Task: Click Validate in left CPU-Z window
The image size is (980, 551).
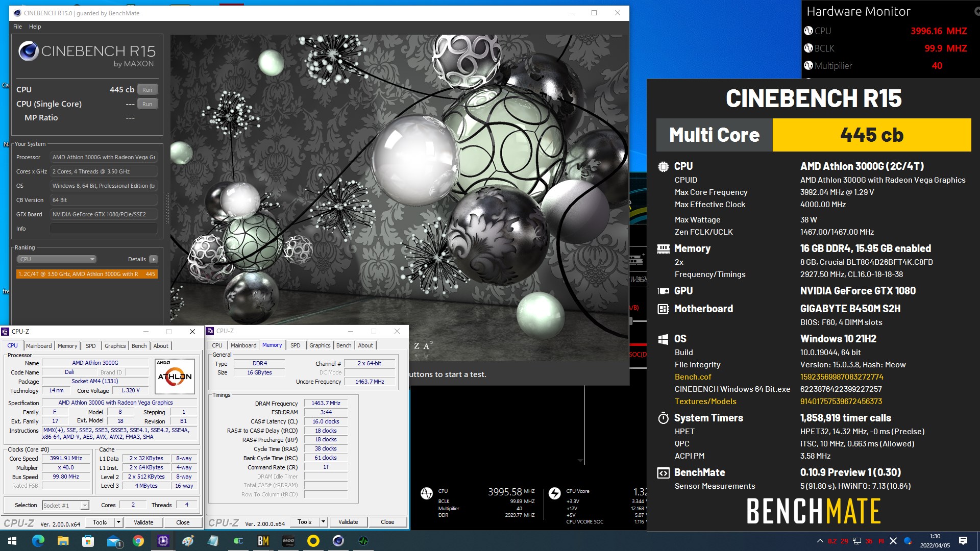Action: tap(143, 522)
